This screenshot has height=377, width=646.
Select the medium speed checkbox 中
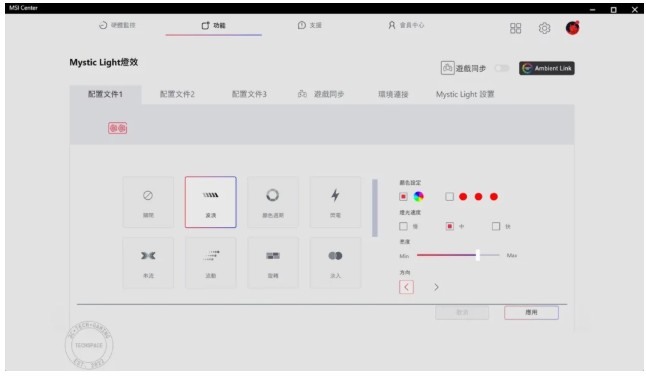click(449, 226)
